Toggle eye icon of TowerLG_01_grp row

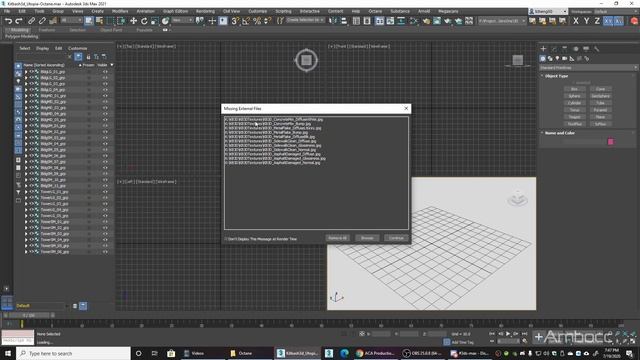pos(31,192)
